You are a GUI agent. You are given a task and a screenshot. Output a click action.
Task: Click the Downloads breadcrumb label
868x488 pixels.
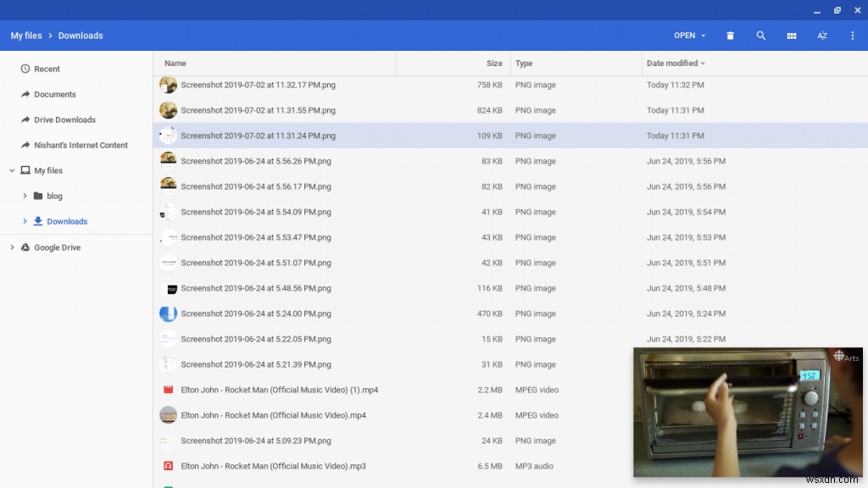81,36
